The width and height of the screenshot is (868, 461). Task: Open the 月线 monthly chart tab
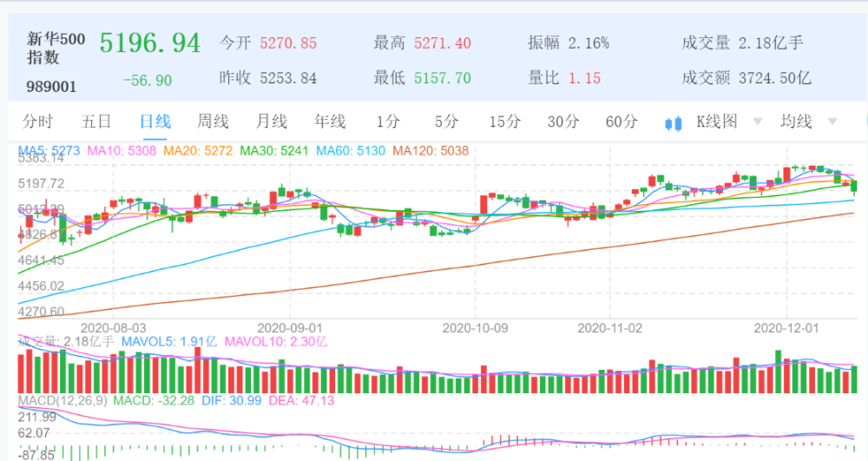coord(271,122)
